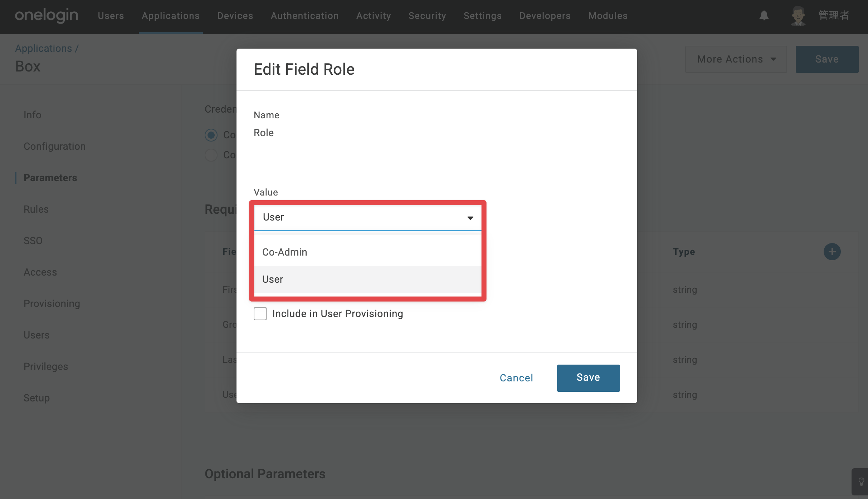868x499 pixels.
Task: Enable Include in User Provisioning checkbox
Action: tap(260, 314)
